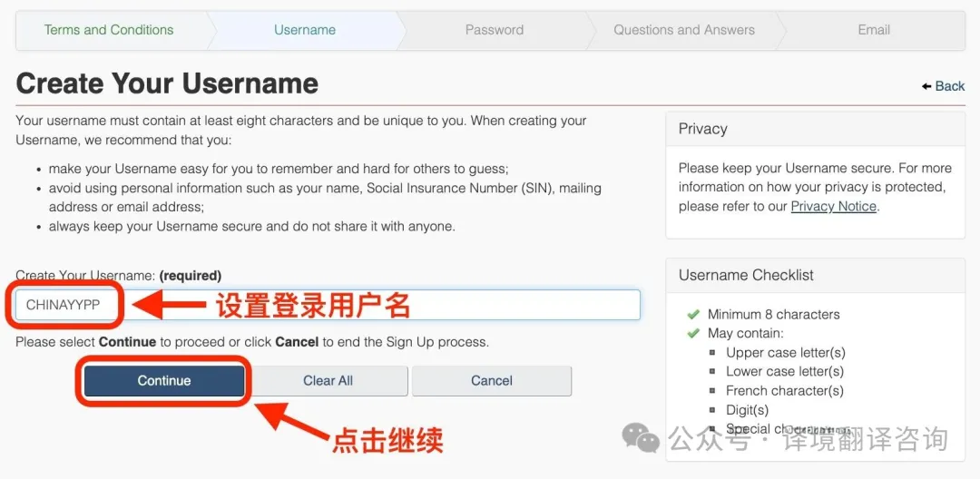Image resolution: width=980 pixels, height=479 pixels.
Task: Click bullet icon next to Digit(s)
Action: 712,410
